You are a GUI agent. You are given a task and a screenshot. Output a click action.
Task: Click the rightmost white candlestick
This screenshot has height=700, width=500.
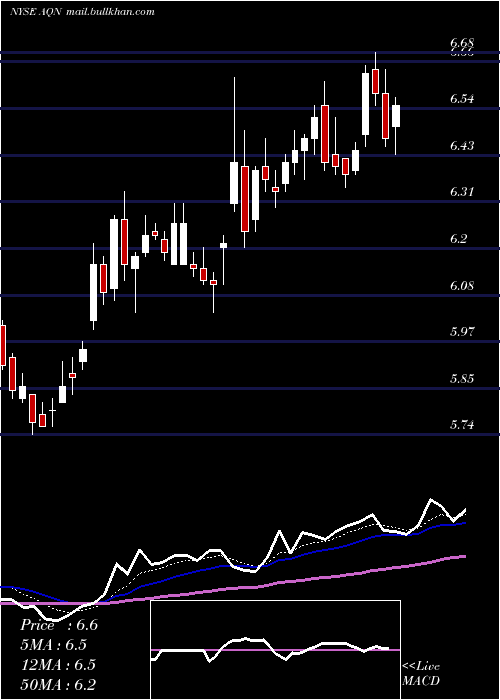point(396,116)
